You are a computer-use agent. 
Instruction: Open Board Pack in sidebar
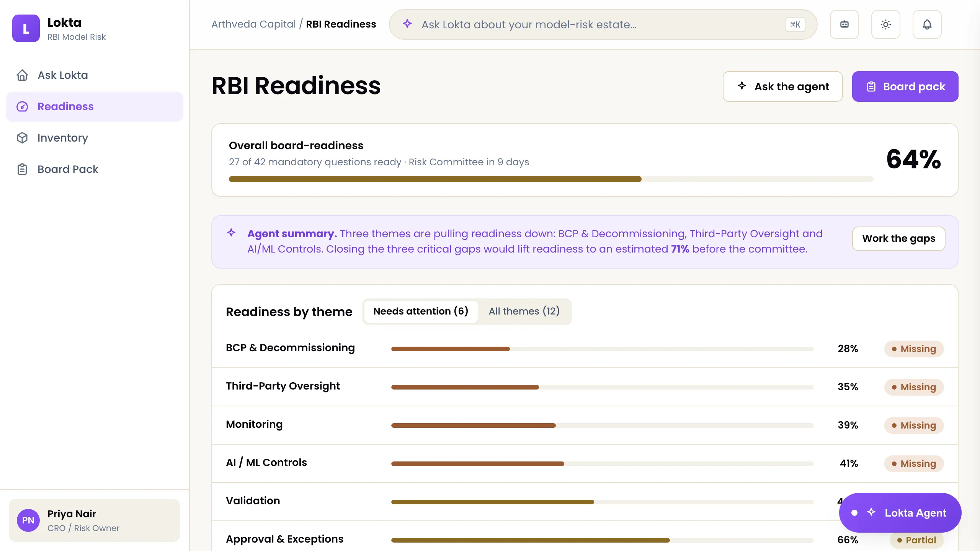[95, 169]
